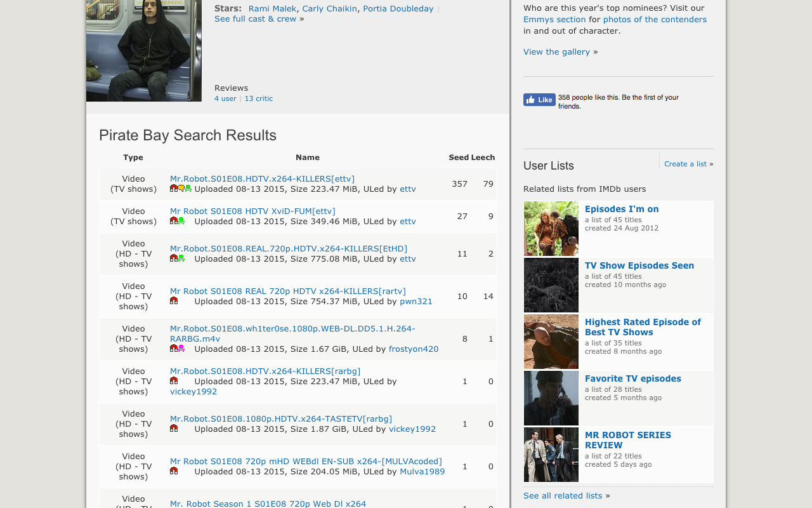This screenshot has height=508, width=812.
Task: Click the Facebook Like button
Action: tap(539, 100)
